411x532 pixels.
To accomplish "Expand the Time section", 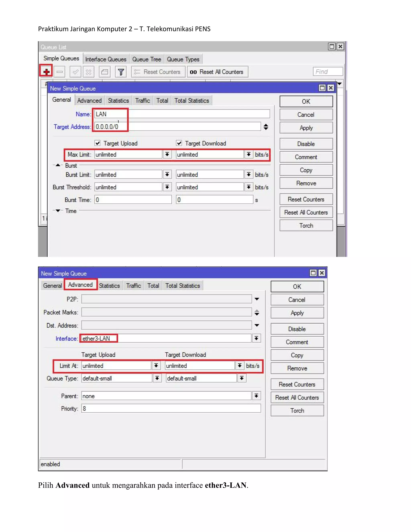I will pyautogui.click(x=58, y=211).
